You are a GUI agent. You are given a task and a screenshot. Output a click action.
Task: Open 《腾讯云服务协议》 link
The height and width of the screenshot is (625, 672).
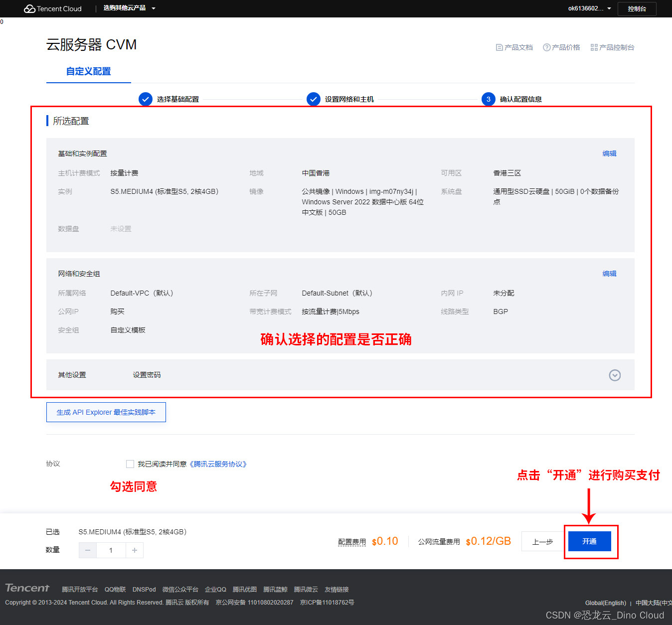(x=218, y=464)
